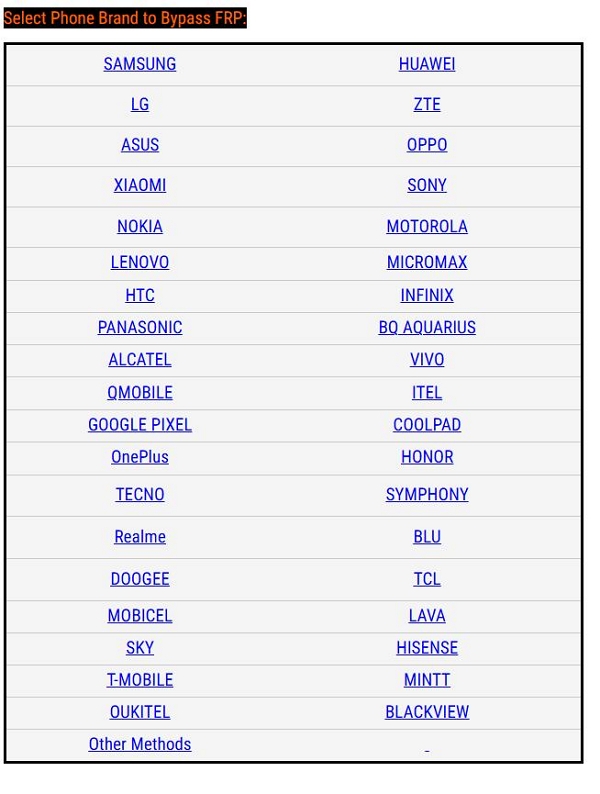Select the BQ AQUARIUS link
The height and width of the screenshot is (794, 600).
(427, 327)
